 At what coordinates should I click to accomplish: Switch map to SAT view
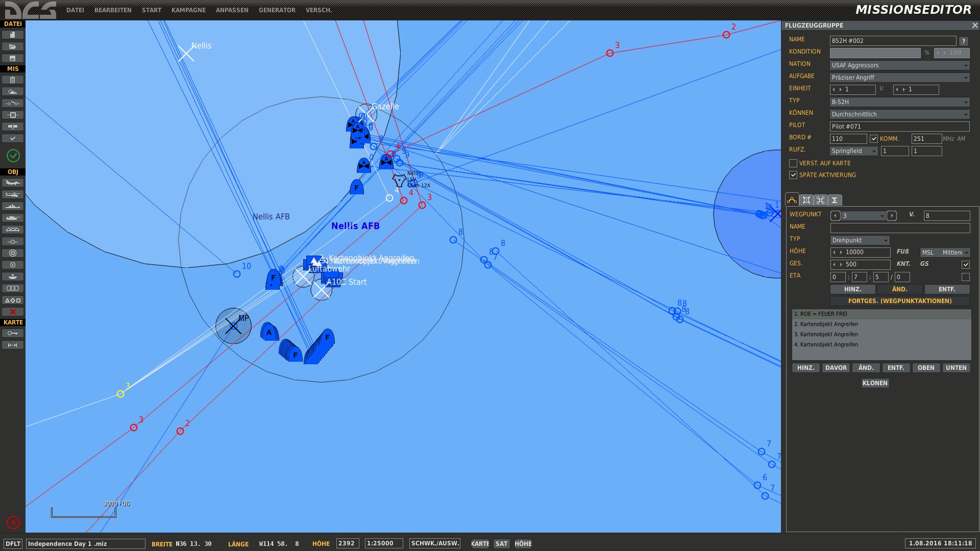pos(502,544)
